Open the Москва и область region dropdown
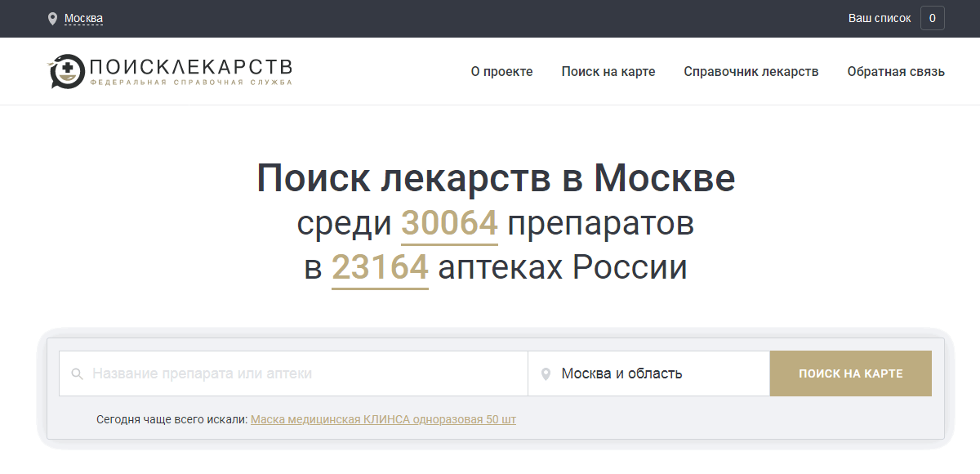Image resolution: width=980 pixels, height=474 pixels. (649, 373)
